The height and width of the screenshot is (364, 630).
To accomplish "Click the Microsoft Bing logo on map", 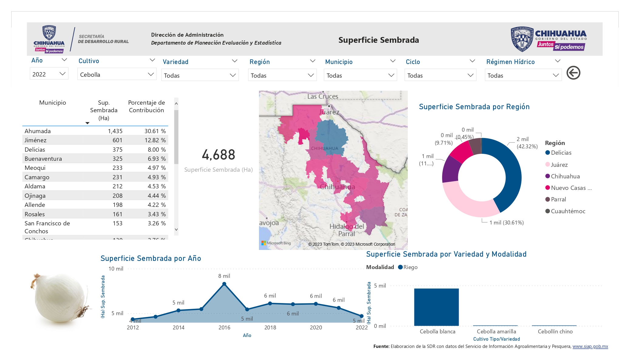I will coord(276,243).
